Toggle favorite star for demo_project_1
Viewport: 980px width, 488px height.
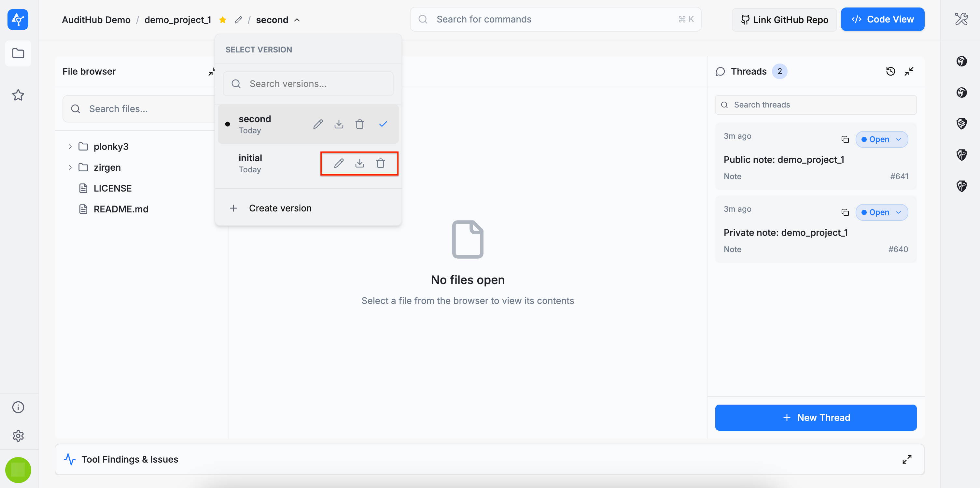[223, 20]
